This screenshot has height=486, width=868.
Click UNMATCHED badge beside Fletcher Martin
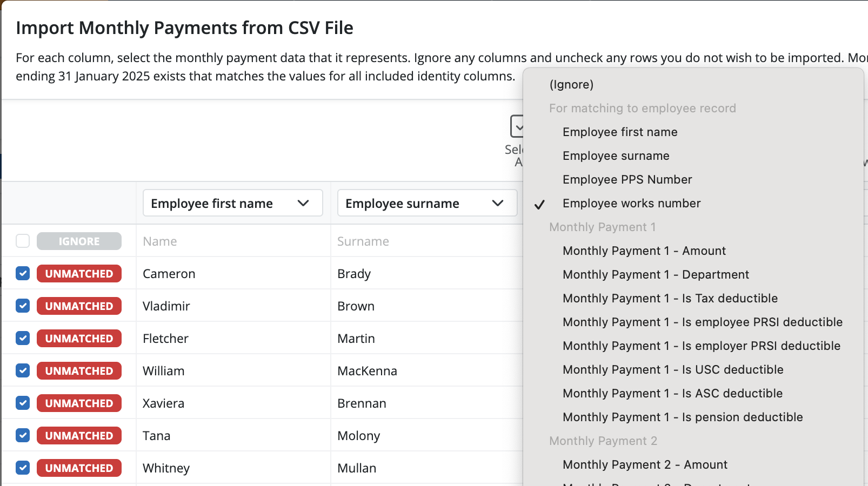click(x=79, y=338)
